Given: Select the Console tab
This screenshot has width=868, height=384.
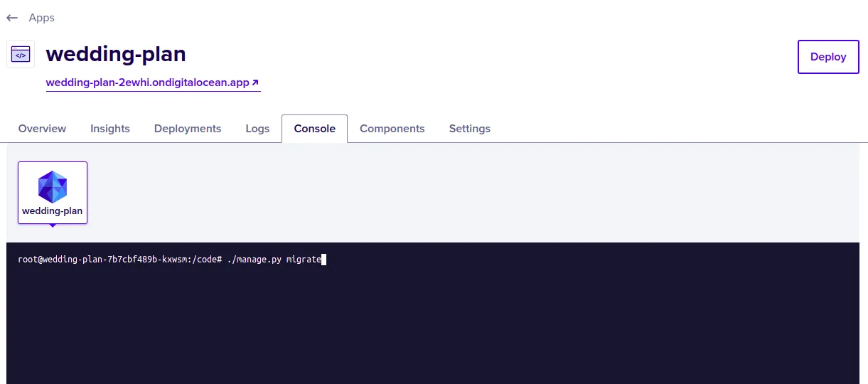Looking at the screenshot, I should tap(314, 129).
